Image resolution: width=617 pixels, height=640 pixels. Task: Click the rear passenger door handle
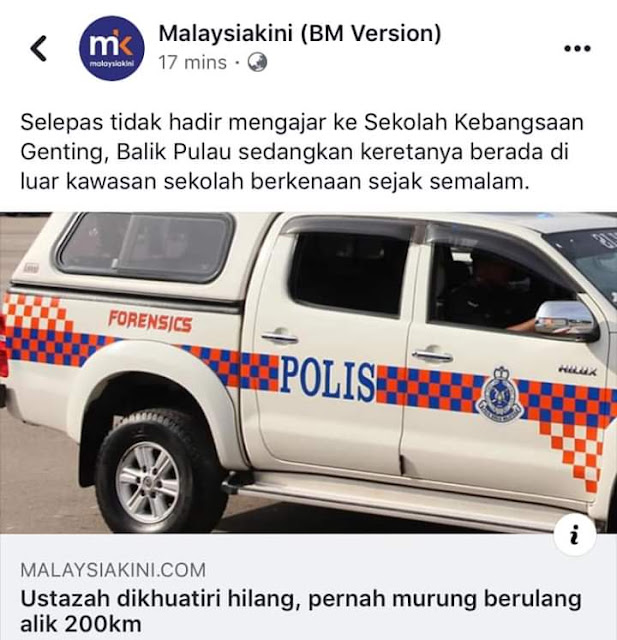280,337
